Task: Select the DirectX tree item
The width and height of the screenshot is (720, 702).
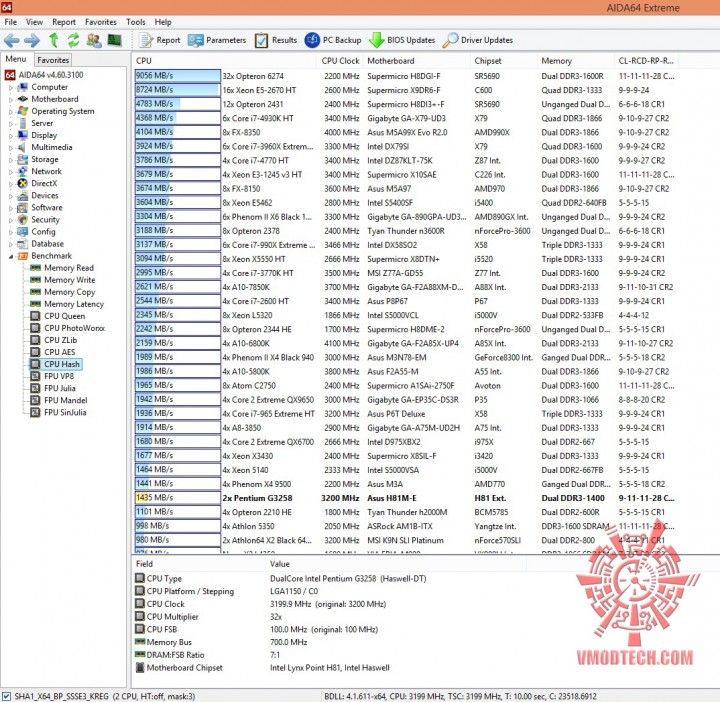Action: pyautogui.click(x=44, y=184)
